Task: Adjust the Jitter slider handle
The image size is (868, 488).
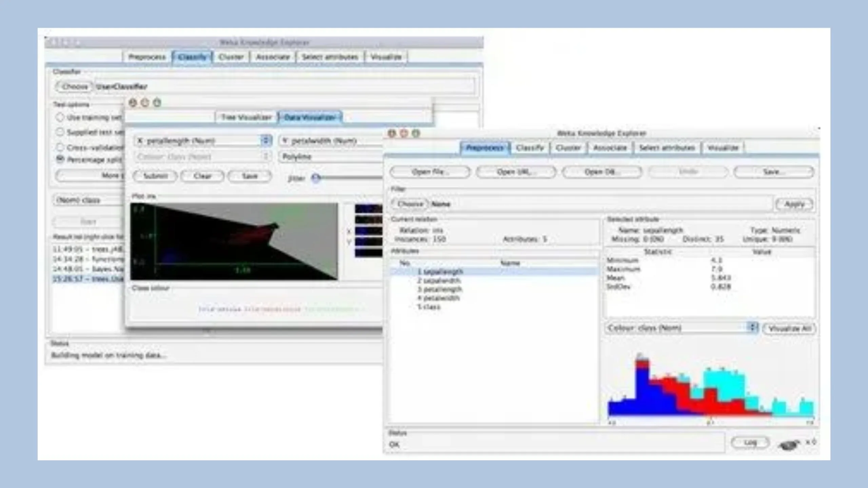Action: pyautogui.click(x=316, y=178)
